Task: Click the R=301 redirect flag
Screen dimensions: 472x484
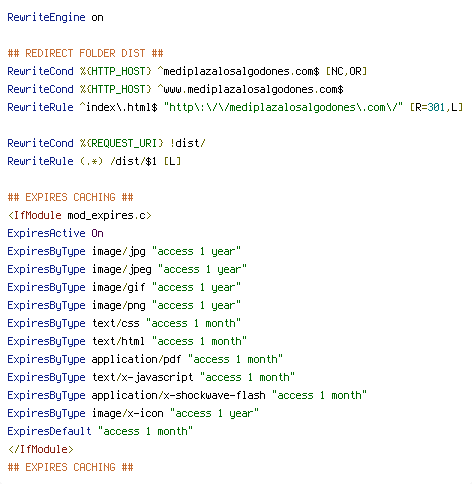Action: coord(430,107)
